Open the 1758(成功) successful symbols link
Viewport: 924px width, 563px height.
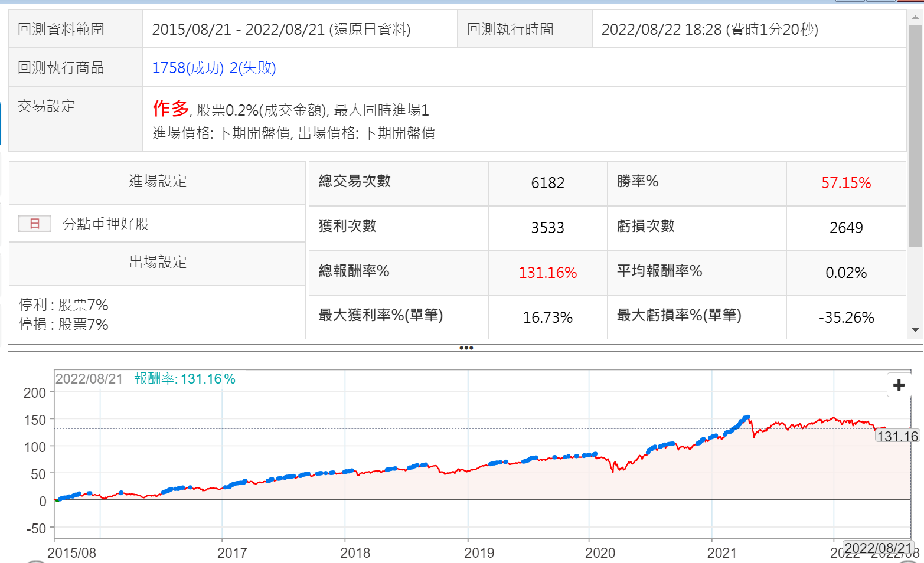point(188,68)
